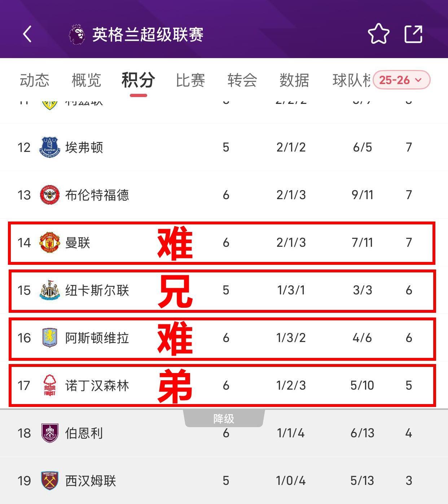Image resolution: width=448 pixels, height=504 pixels.
Task: Open the 比赛 tab
Action: pos(190,80)
